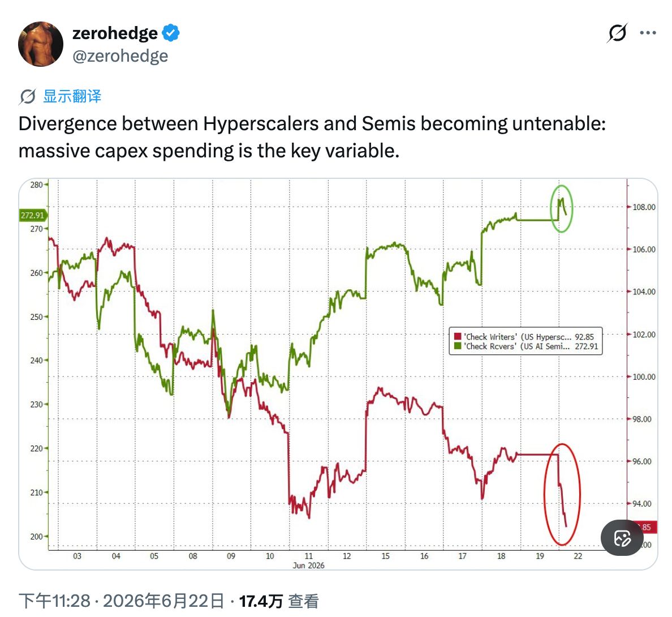The image size is (672, 617).
Task: Click the Jun 2026 axis label
Action: tap(309, 565)
